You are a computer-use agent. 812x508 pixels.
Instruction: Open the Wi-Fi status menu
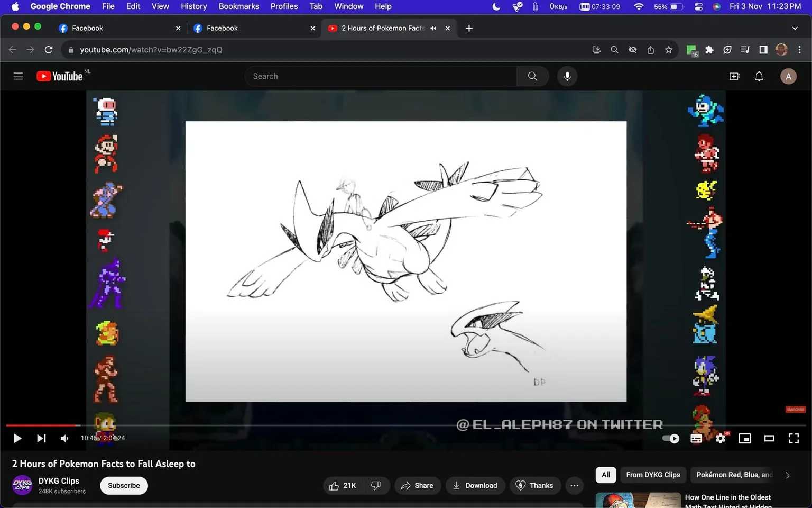639,6
